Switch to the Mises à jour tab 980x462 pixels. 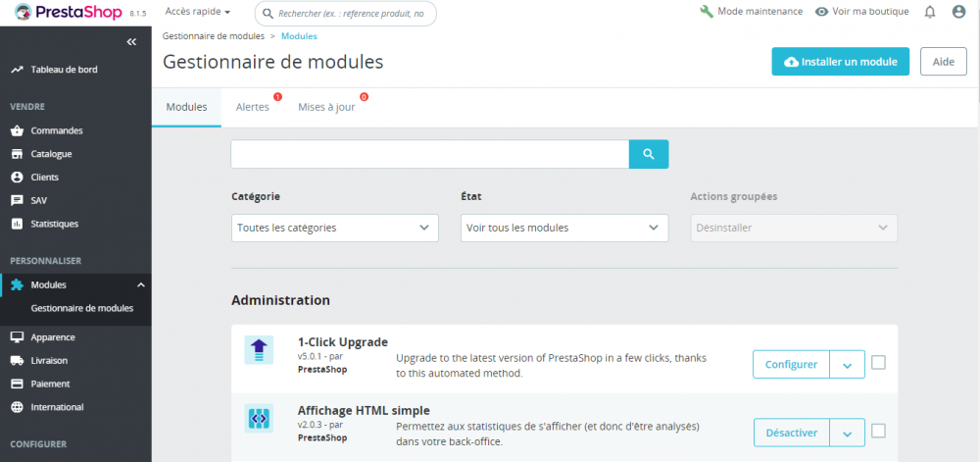click(326, 107)
